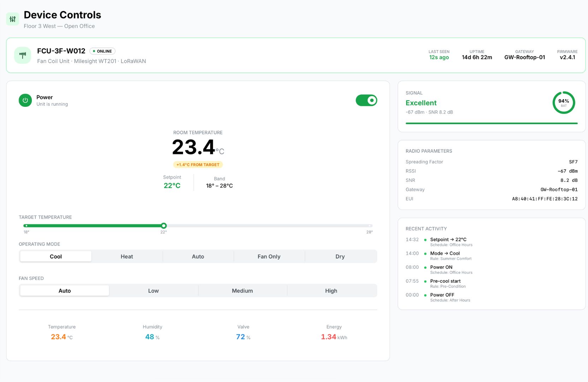Click the FCU-3F-W012 antenna device icon
This screenshot has height=382, width=588.
[23, 55]
